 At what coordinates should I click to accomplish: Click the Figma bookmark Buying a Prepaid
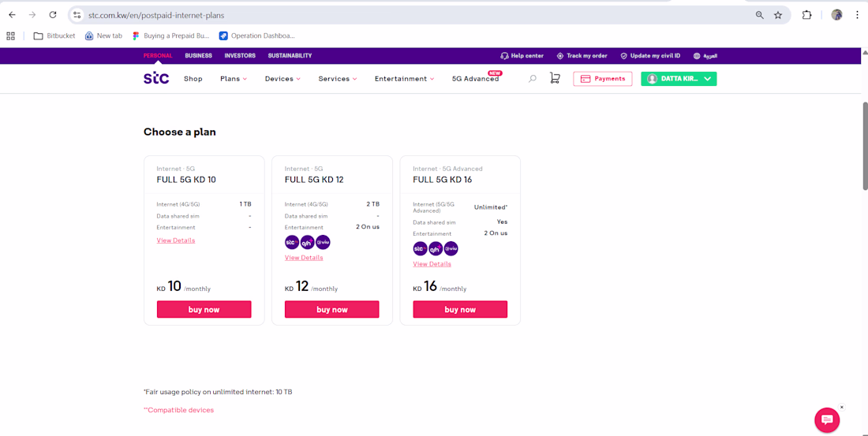click(x=170, y=36)
